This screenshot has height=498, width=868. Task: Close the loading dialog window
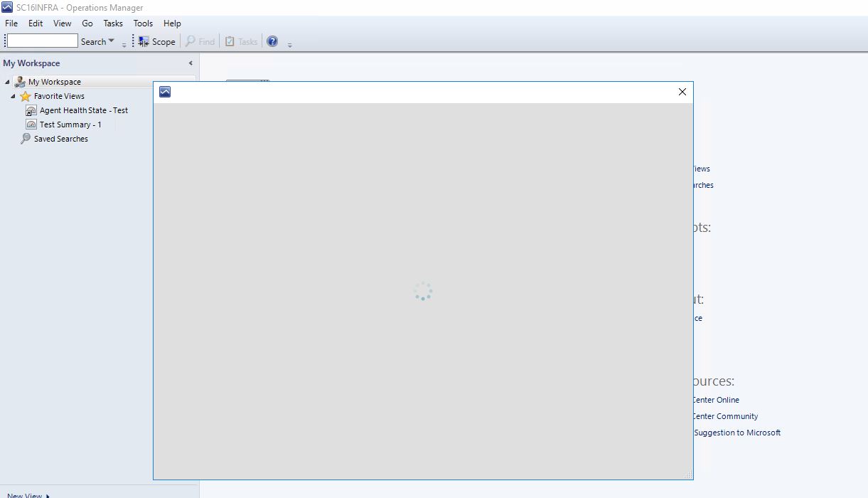pos(682,92)
